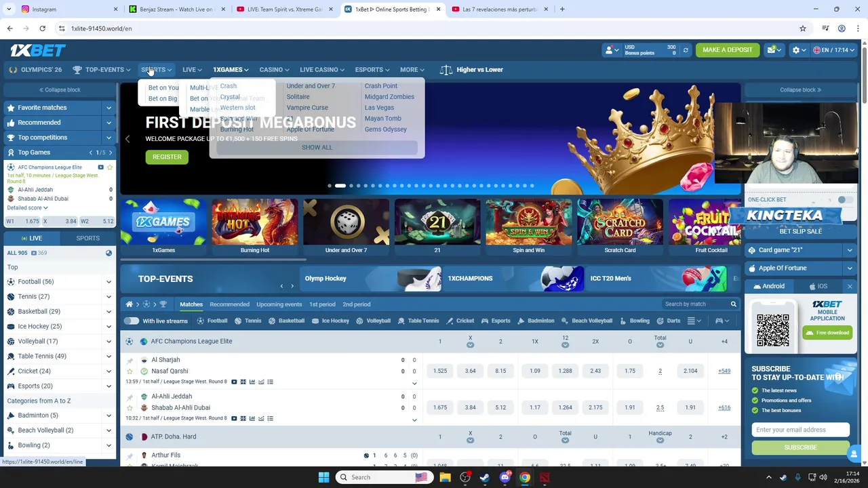Toggle With live streams switch

tap(132, 321)
